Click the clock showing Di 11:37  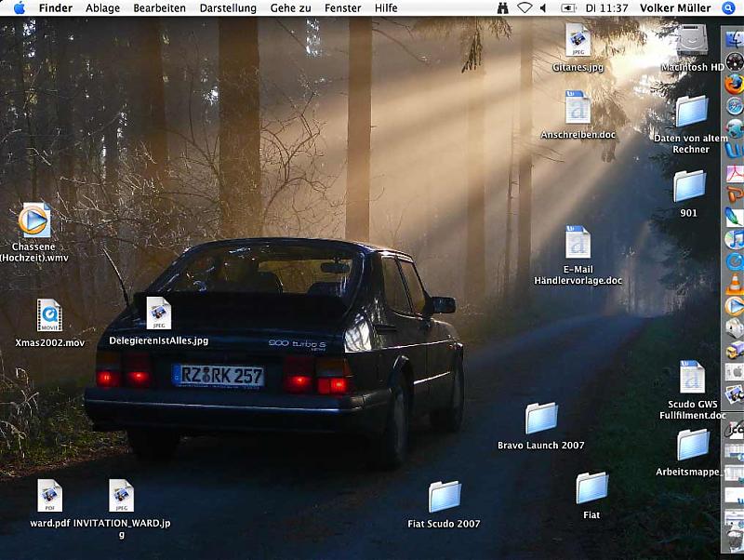click(606, 8)
